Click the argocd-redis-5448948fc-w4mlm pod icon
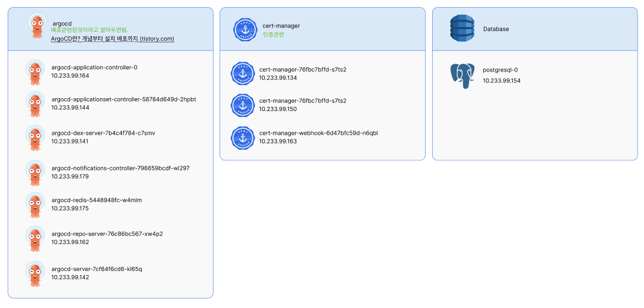The height and width of the screenshot is (308, 644). tap(35, 205)
